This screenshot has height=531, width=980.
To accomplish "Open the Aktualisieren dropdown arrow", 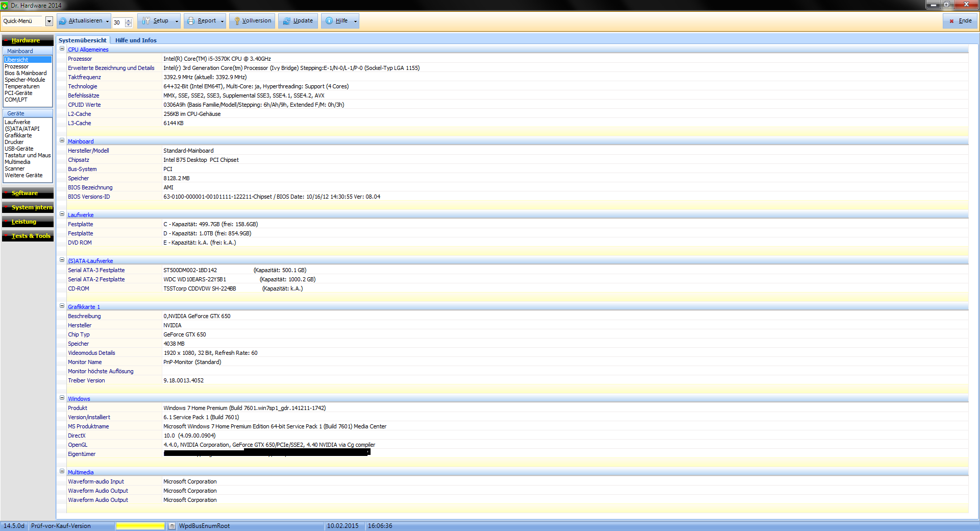I will coord(107,21).
